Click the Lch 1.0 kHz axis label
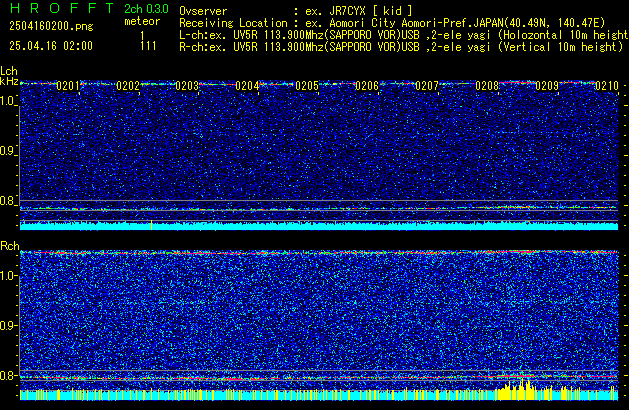 point(8,101)
